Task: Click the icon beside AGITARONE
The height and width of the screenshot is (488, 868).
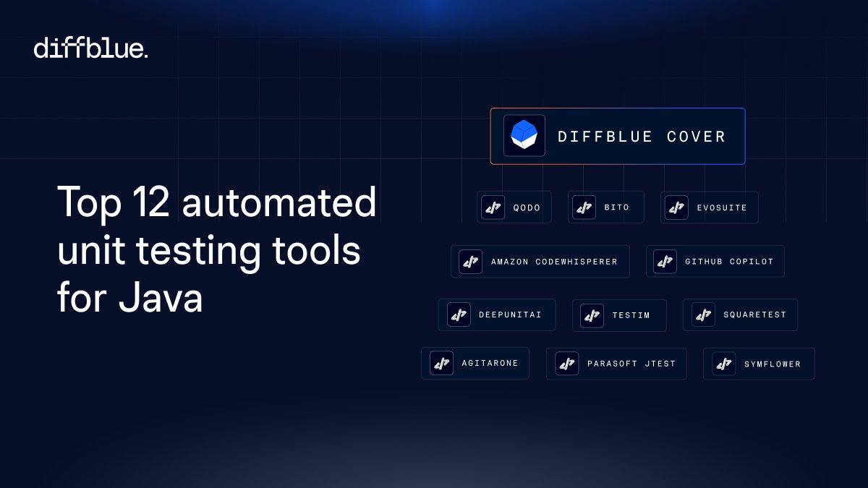Action: coord(441,364)
